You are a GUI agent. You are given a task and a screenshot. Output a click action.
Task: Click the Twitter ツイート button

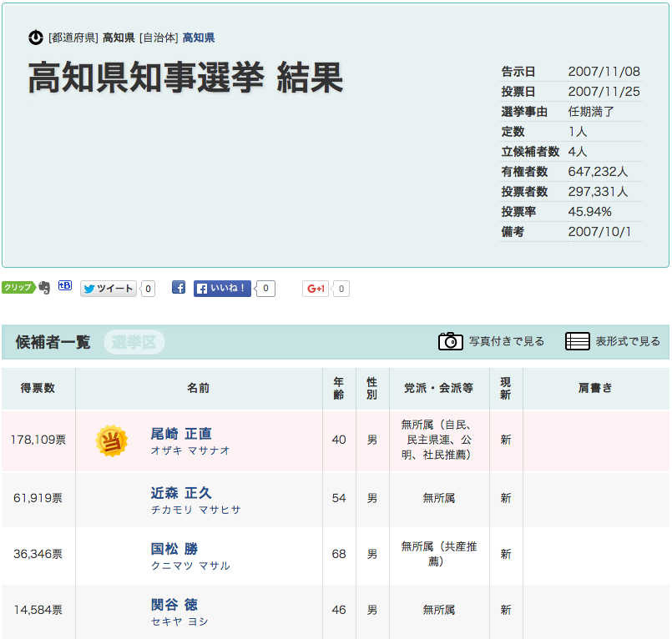(x=109, y=289)
